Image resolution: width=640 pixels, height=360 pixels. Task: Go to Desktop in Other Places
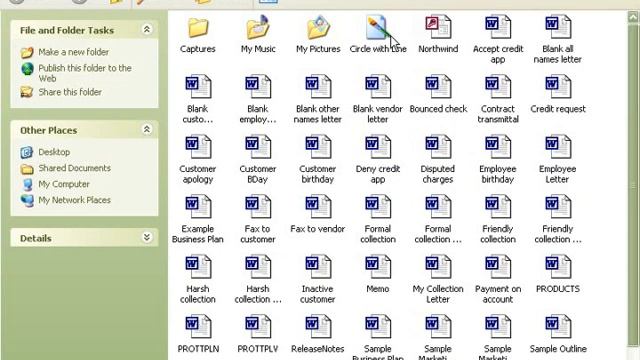click(x=54, y=152)
